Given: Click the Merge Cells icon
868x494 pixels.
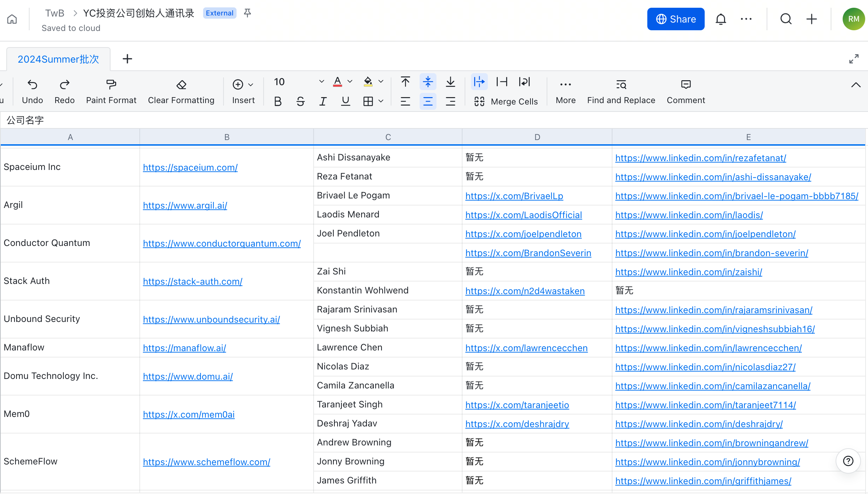Looking at the screenshot, I should [x=479, y=101].
